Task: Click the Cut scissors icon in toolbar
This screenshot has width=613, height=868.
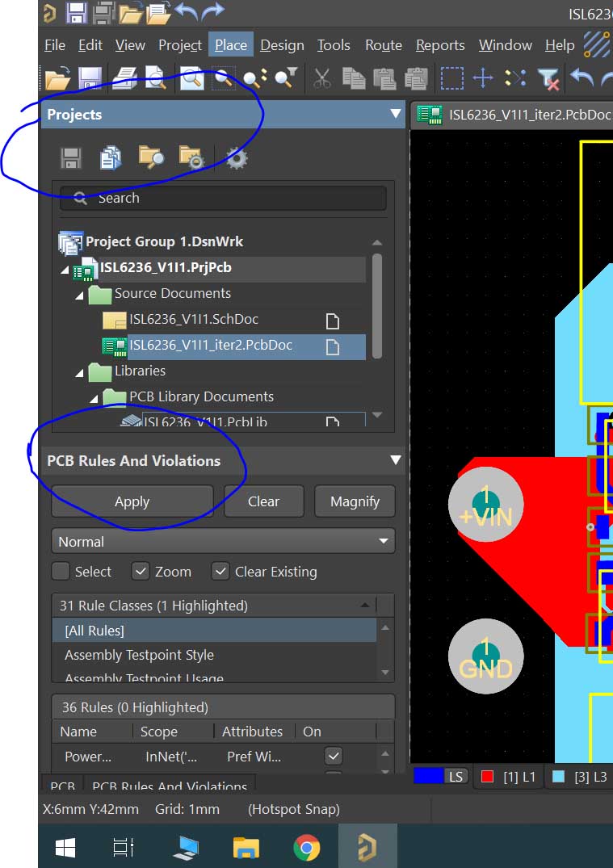Action: pos(321,78)
